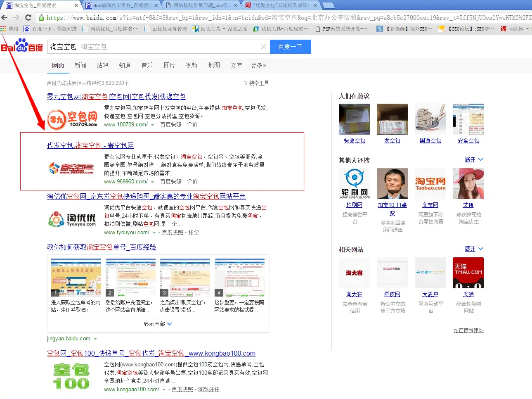532x399 pixels.
Task: Click the 百度一下 search button
Action: (290, 47)
